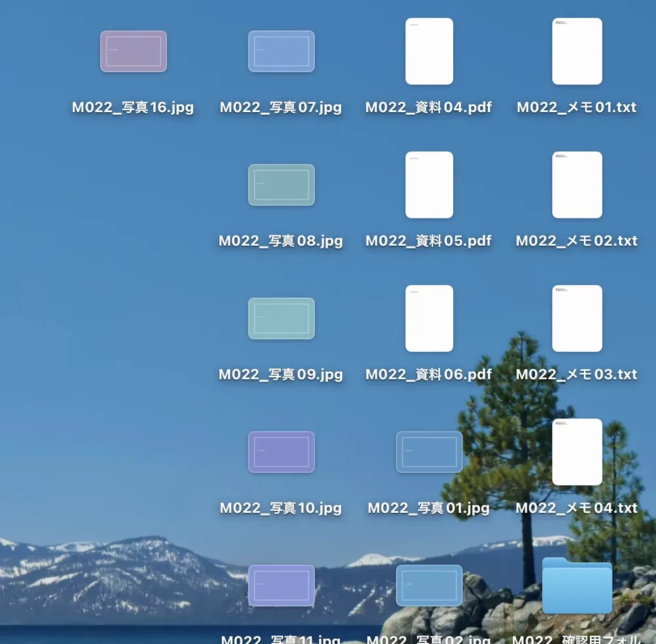Click the file name label M022_メモ03.txt
Image resolution: width=656 pixels, height=644 pixels.
577,374
